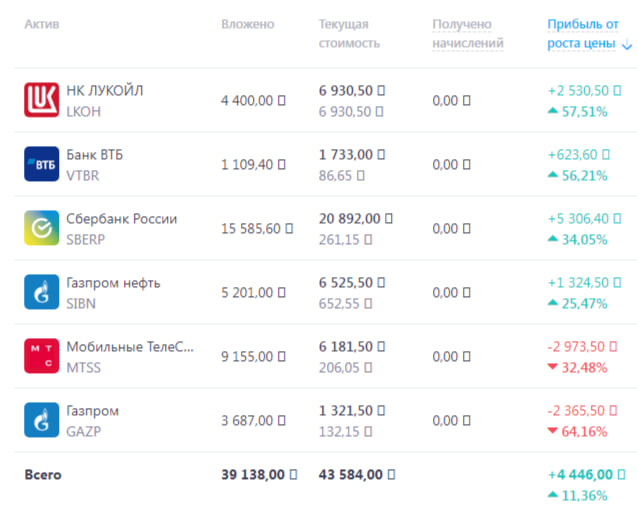Viewport: 637px width, 507px height.
Task: Click the Sberbank green logo icon
Action: (x=41, y=228)
